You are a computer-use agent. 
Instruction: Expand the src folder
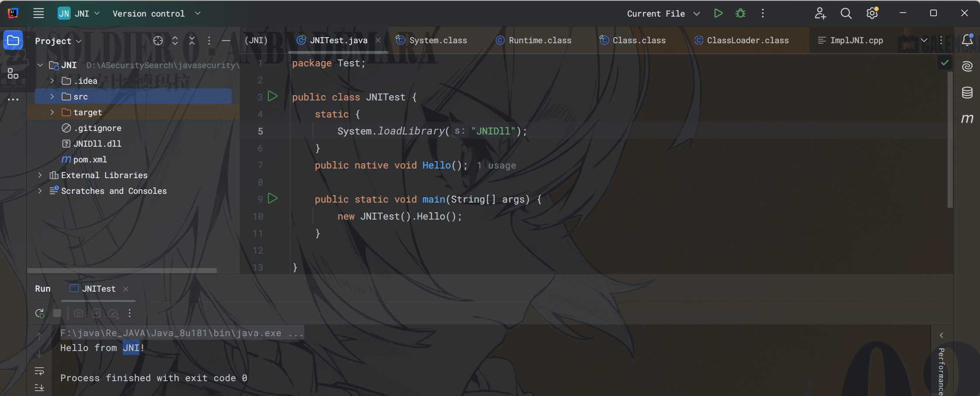[52, 96]
